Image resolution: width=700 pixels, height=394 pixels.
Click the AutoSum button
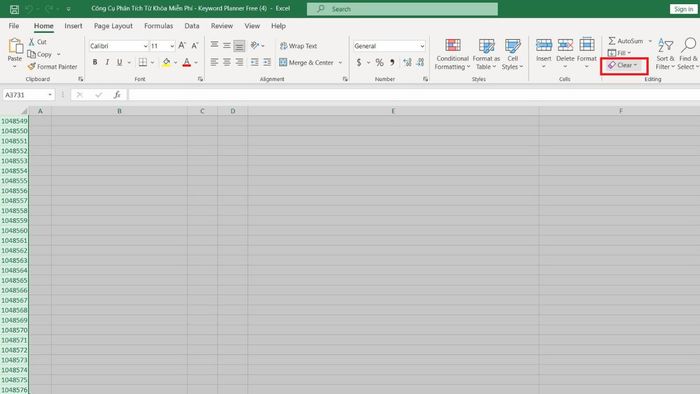coord(626,41)
